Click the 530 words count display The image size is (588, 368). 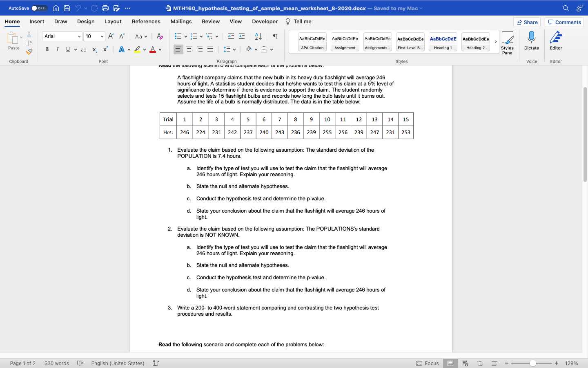pyautogui.click(x=56, y=363)
